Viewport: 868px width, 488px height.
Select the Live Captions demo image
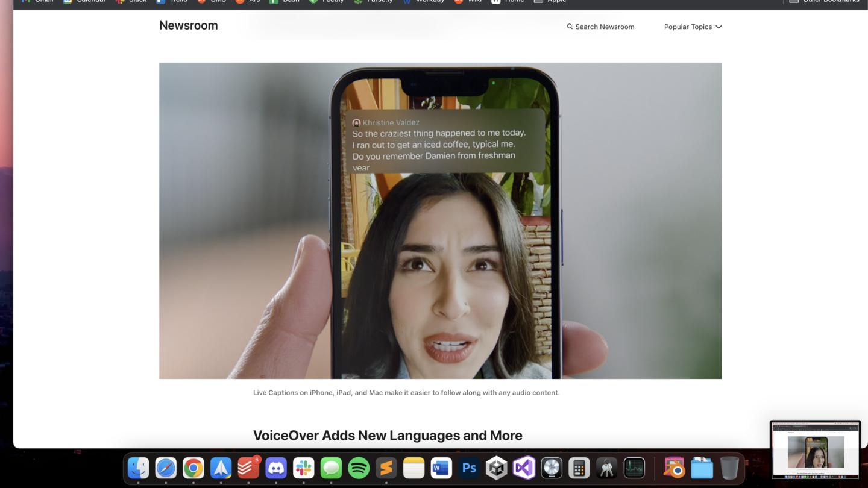pos(440,221)
